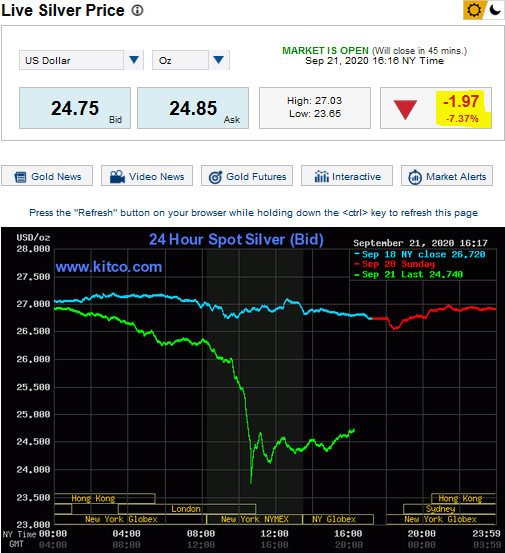Switch to light mode sun icon
This screenshot has height=553, width=505.
(x=474, y=10)
